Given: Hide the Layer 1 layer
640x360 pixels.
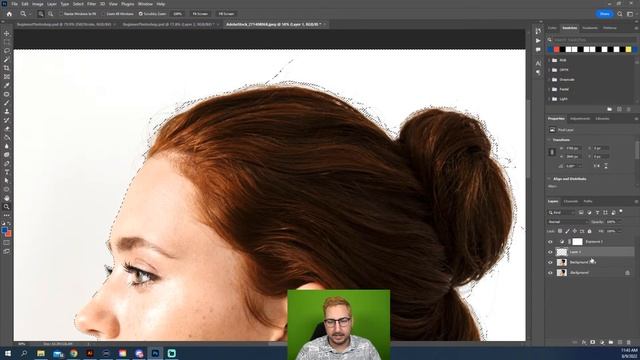Looking at the screenshot, I should point(550,252).
